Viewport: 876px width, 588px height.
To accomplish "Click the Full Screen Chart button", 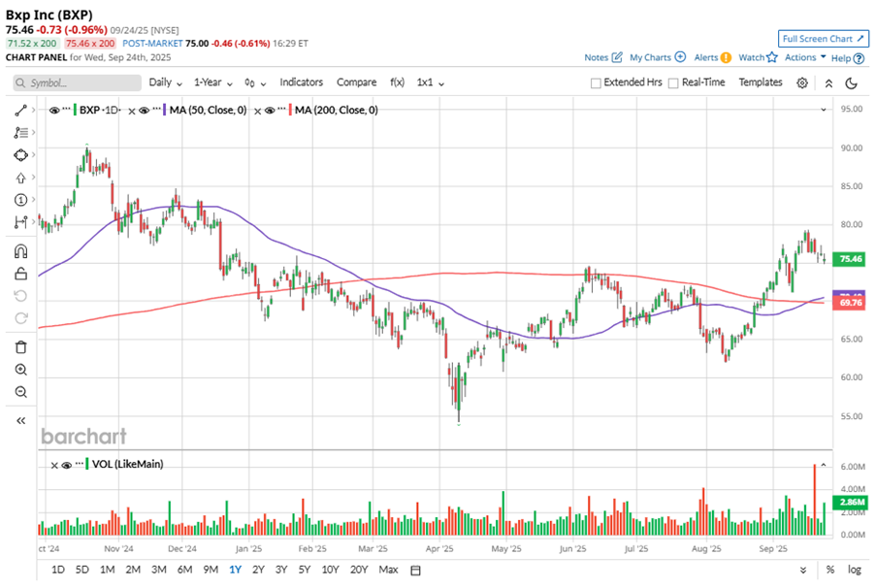I will pyautogui.click(x=822, y=39).
